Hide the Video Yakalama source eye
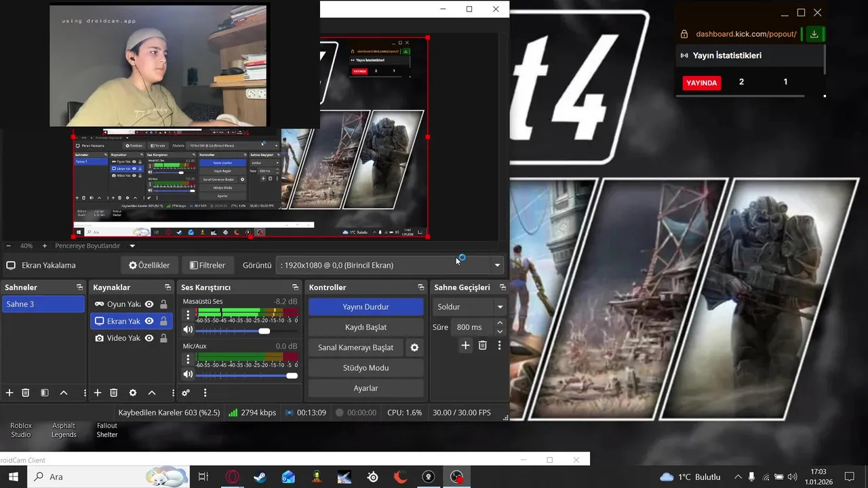868x488 pixels. click(149, 338)
